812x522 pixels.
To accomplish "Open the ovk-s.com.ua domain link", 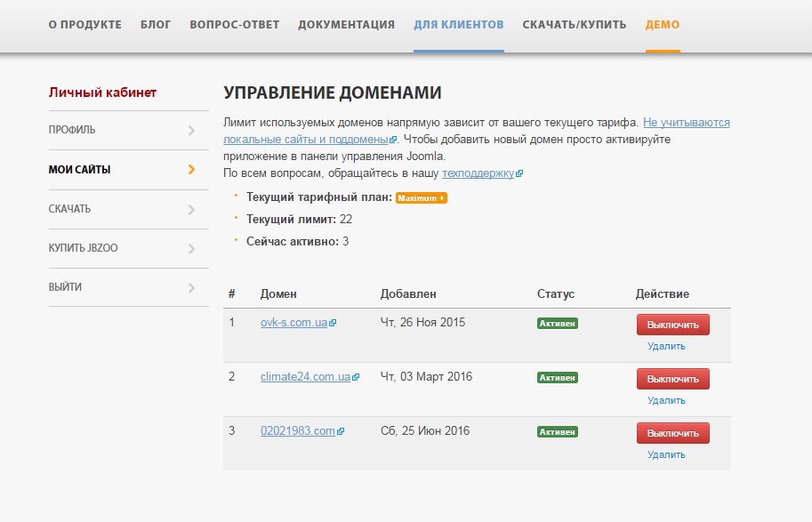I will pyautogui.click(x=293, y=323).
